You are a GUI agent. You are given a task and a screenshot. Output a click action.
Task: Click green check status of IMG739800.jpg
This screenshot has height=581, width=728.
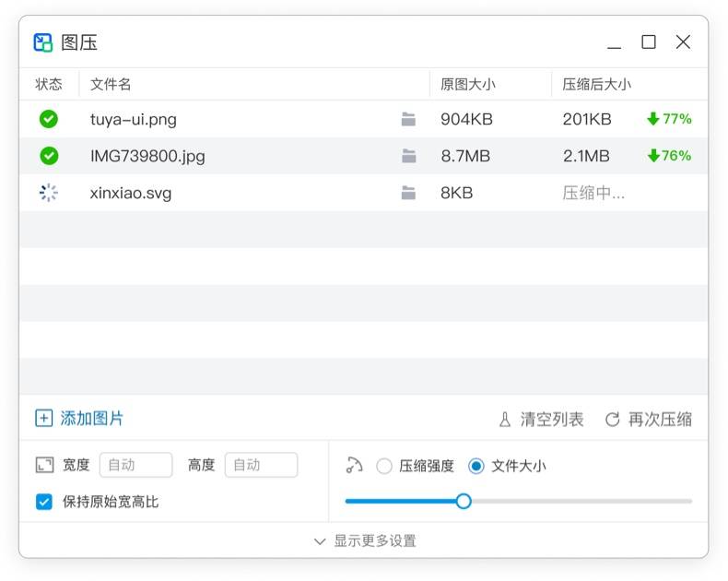pyautogui.click(x=49, y=156)
